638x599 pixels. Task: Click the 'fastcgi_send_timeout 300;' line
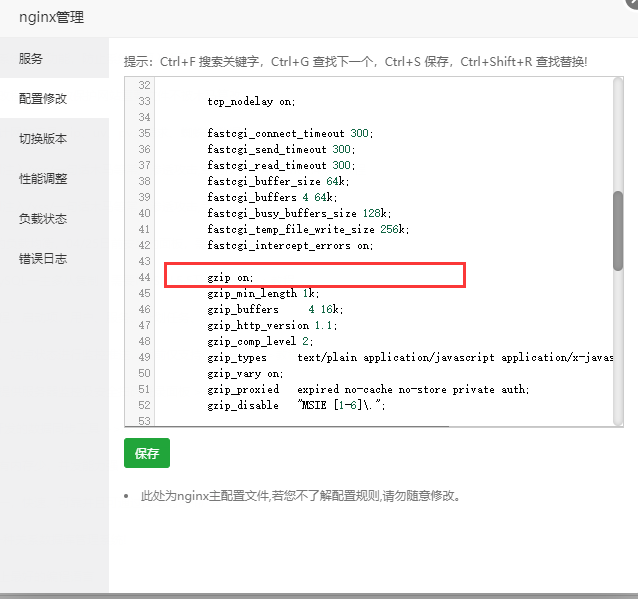pos(281,149)
